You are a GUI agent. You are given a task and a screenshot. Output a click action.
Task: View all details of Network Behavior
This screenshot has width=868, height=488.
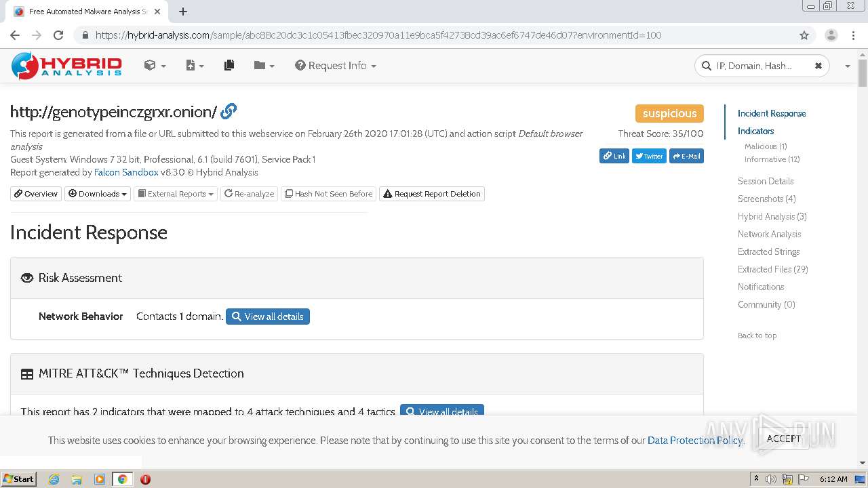pos(268,317)
